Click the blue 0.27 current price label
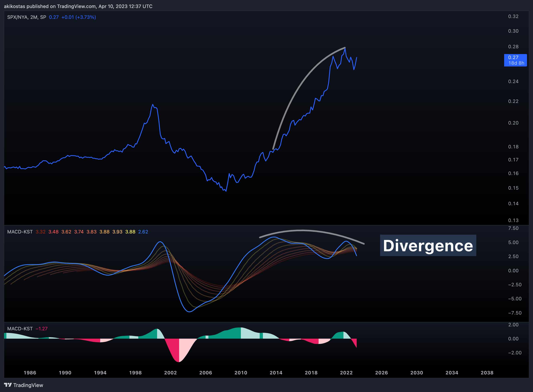533x392 pixels. coord(513,57)
